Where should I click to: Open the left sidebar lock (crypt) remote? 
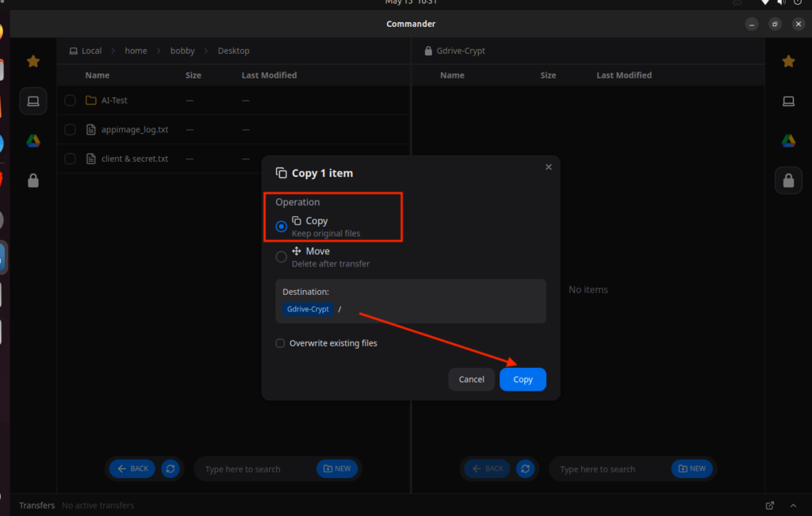33,181
